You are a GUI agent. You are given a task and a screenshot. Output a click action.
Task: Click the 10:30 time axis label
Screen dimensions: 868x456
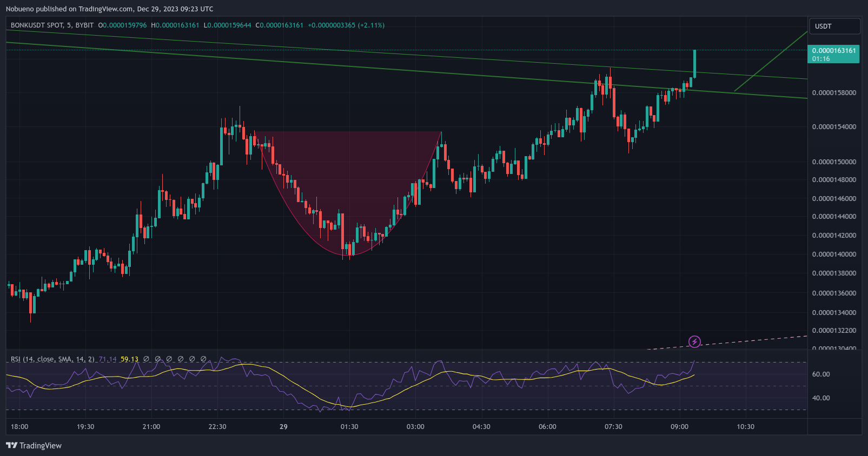(x=745, y=427)
